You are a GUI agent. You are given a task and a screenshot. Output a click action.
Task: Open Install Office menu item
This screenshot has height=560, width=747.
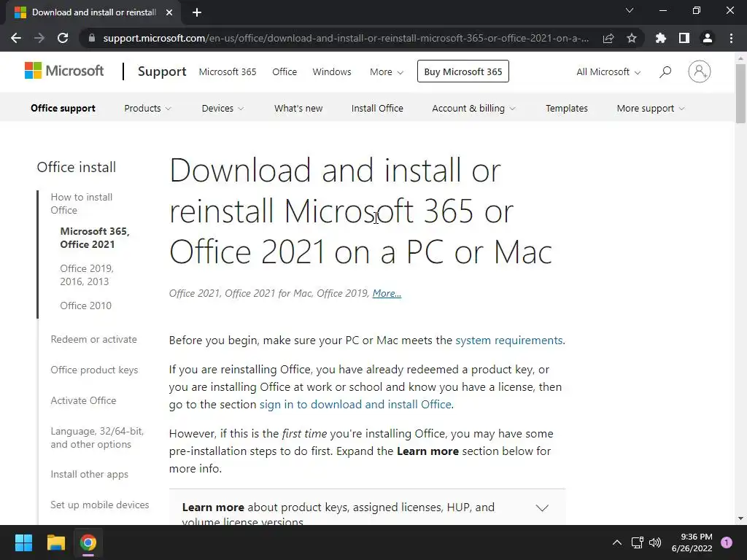click(377, 109)
